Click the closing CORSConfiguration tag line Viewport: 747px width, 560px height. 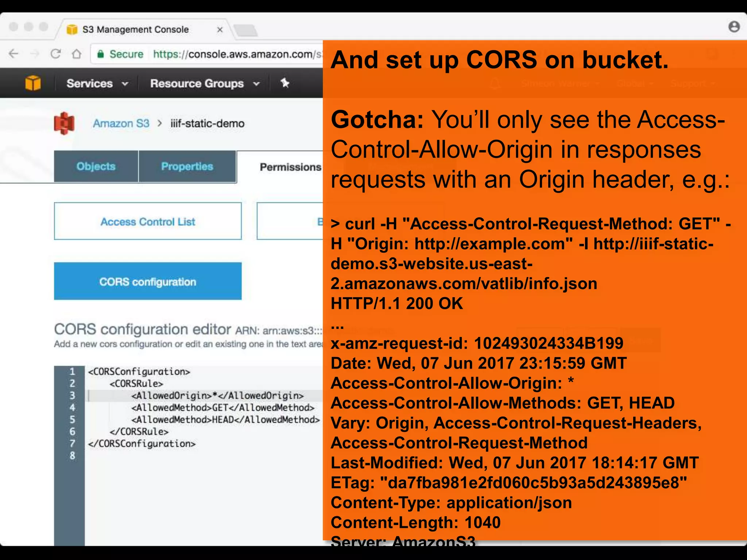point(142,444)
